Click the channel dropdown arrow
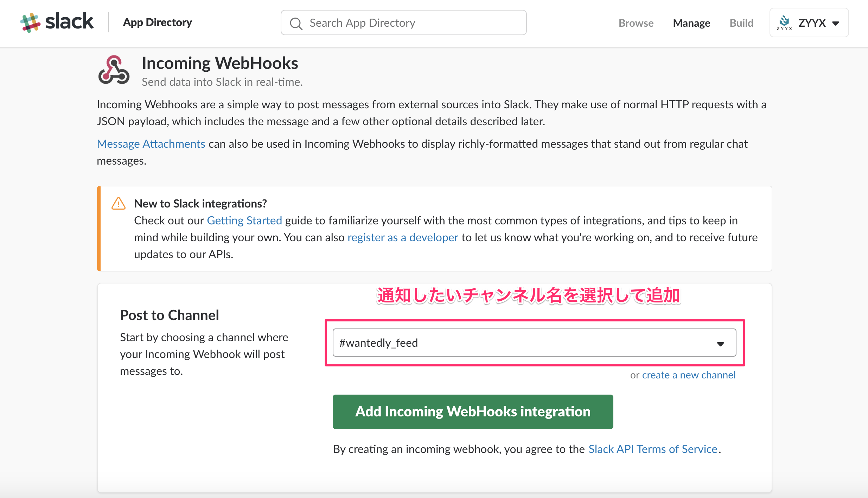Viewport: 868px width, 498px height. tap(721, 344)
